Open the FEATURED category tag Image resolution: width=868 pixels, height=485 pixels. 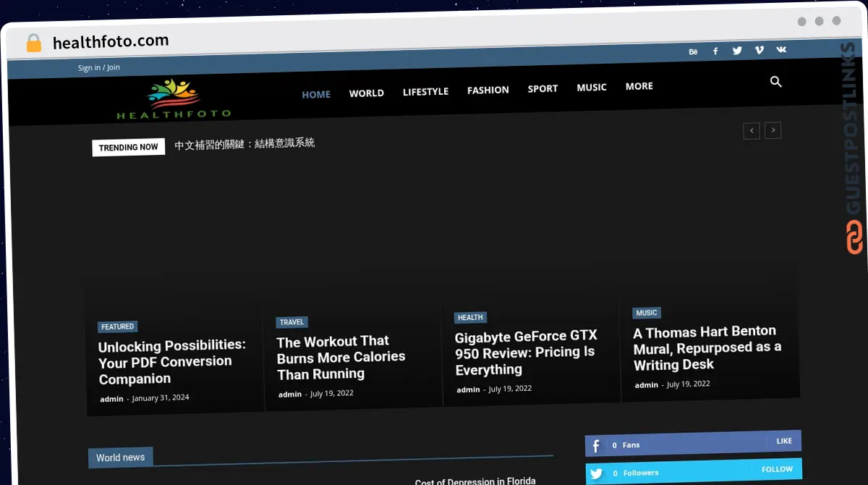(x=118, y=326)
